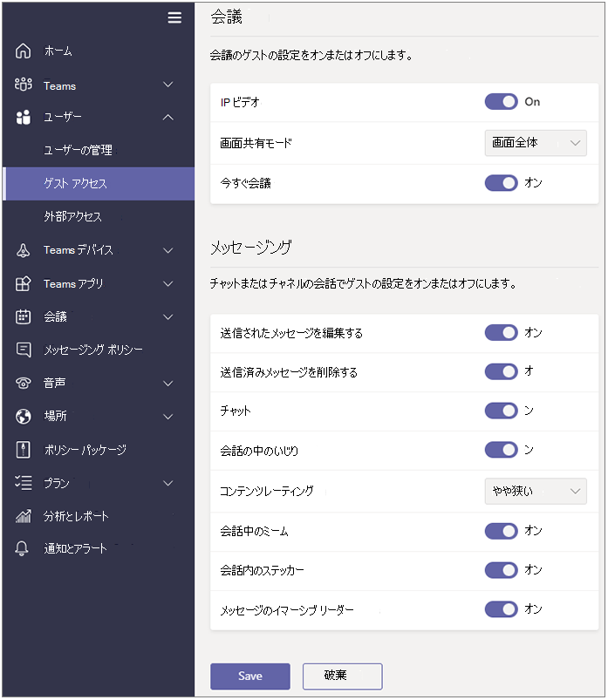Open 分析とレポート label in sidebar

pos(76,516)
